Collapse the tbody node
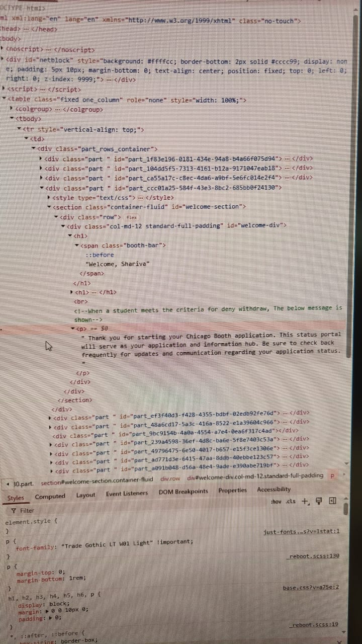 12,119
